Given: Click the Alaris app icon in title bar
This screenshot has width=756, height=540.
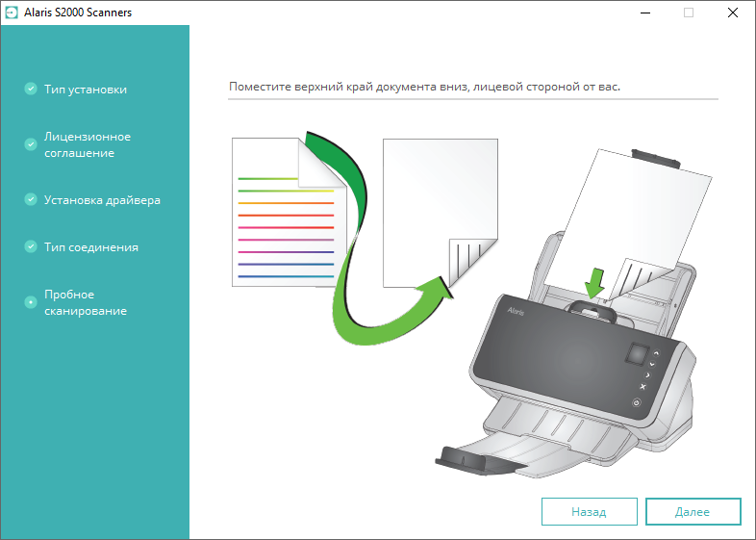Looking at the screenshot, I should (12, 13).
